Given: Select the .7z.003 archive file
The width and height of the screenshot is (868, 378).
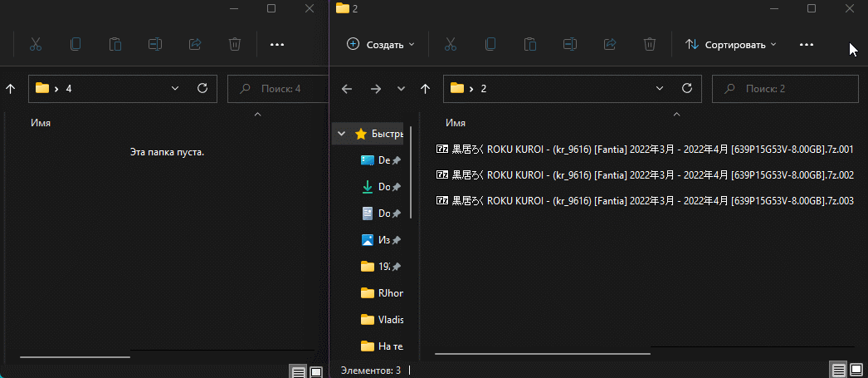Looking at the screenshot, I should (645, 201).
